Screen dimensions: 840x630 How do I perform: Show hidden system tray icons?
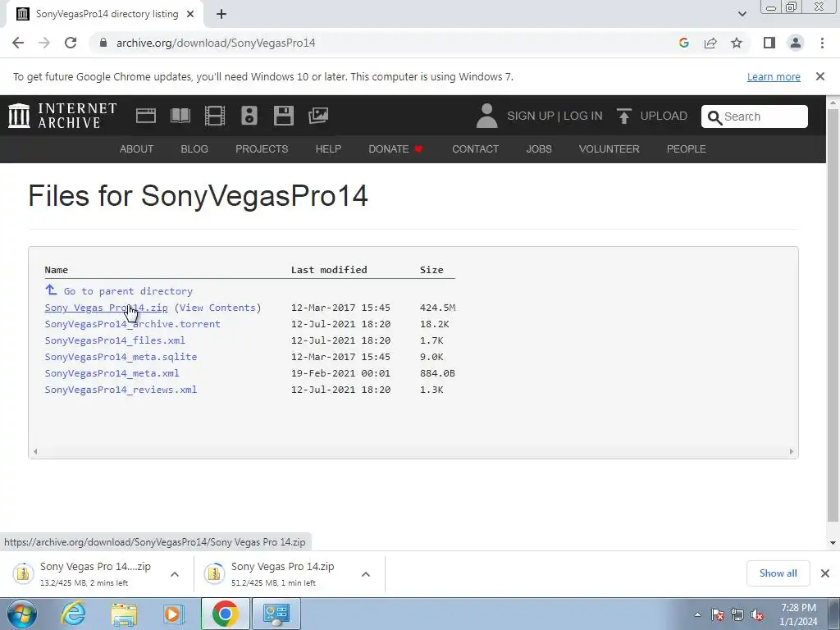tap(697, 614)
